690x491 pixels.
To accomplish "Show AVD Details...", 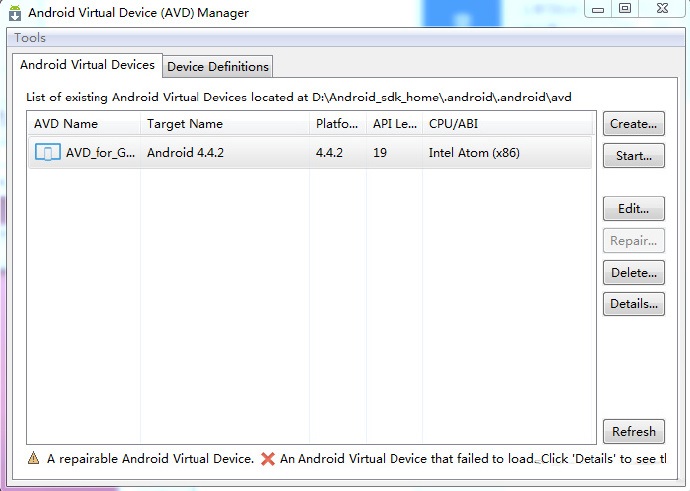I will tap(634, 304).
